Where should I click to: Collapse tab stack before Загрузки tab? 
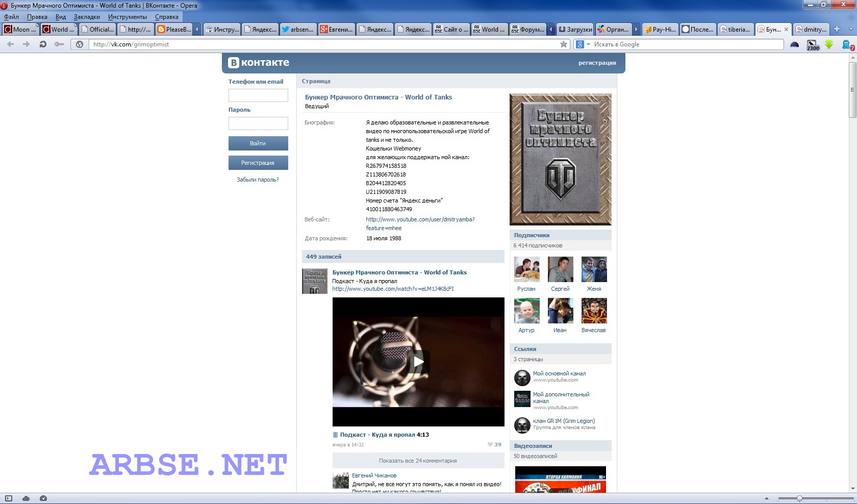(x=551, y=29)
